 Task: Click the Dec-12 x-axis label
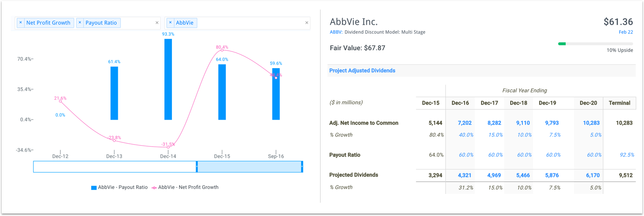coord(60,156)
